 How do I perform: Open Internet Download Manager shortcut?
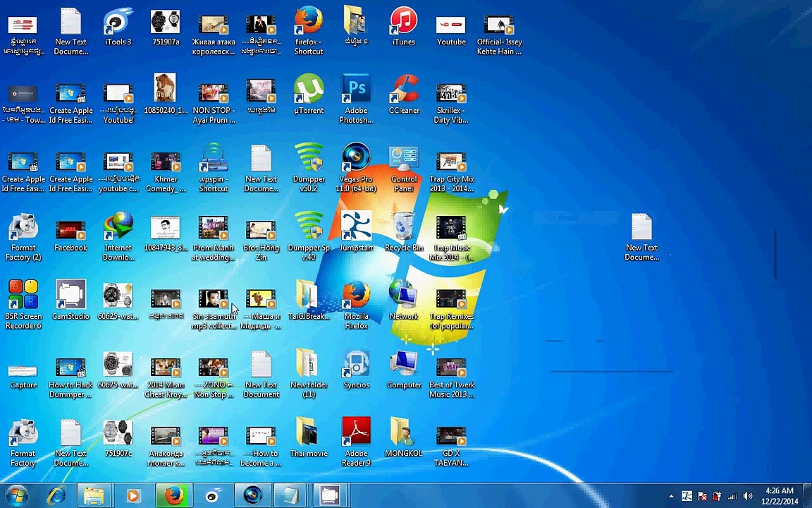[x=118, y=237]
